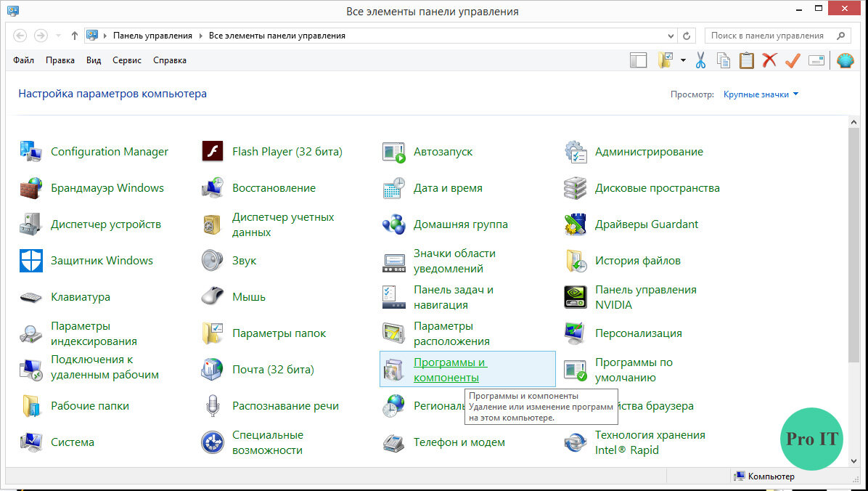Open Flash Player (32 бита) icon
868x491 pixels.
212,151
